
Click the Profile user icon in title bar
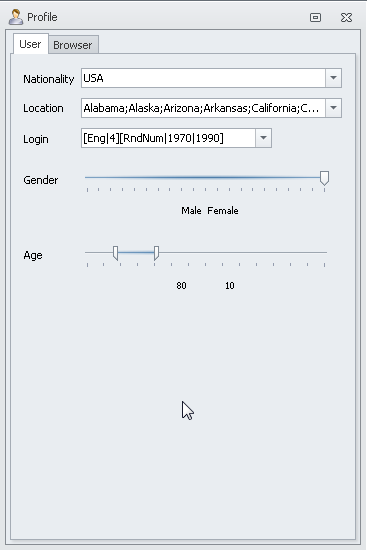(x=15, y=17)
